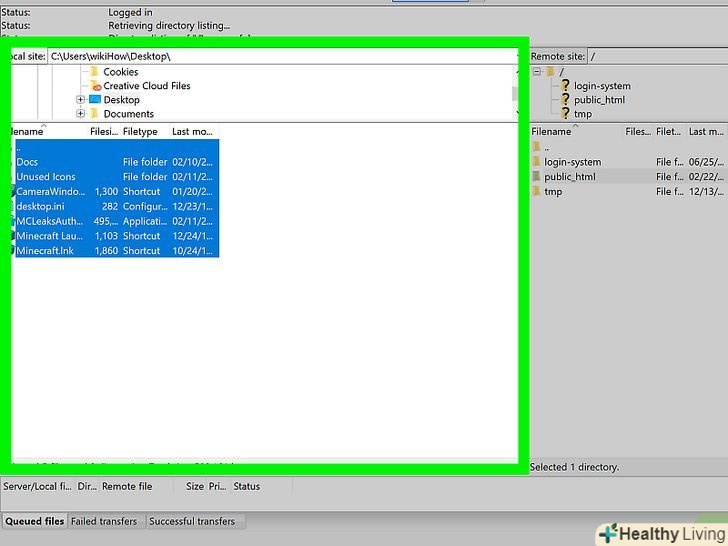The width and height of the screenshot is (728, 546).
Task: Switch to the Failed transfers tab
Action: pyautogui.click(x=104, y=521)
